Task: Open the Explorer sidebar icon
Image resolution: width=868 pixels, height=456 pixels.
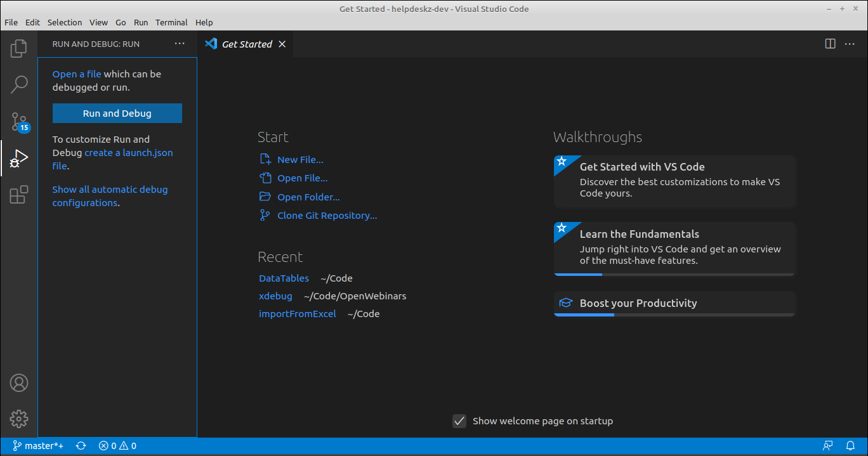Action: (x=18, y=48)
